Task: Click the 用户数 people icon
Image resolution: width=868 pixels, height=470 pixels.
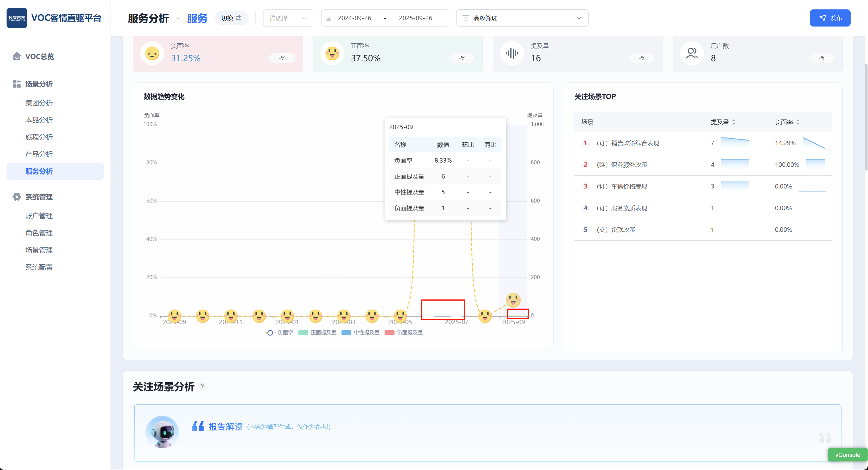Action: [x=692, y=53]
